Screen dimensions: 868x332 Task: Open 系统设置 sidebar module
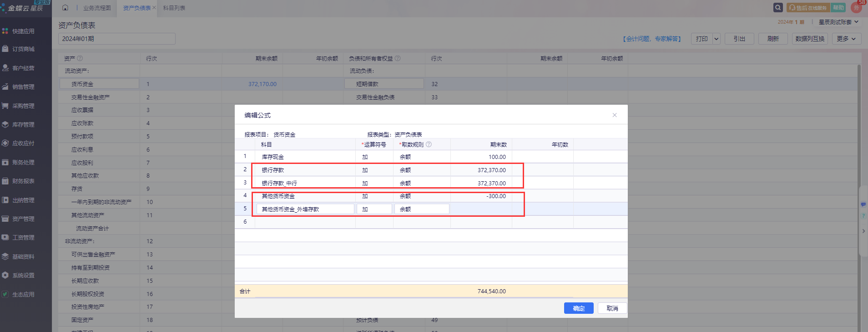[x=23, y=275]
